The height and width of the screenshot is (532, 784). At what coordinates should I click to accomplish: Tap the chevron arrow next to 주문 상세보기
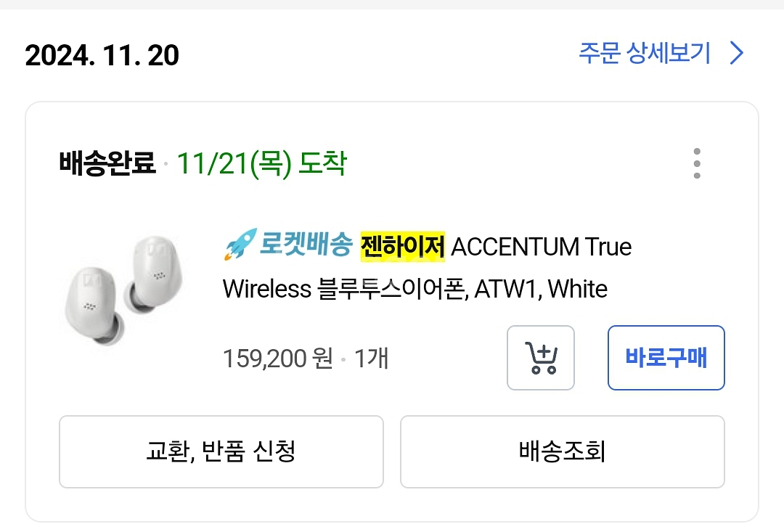(x=737, y=53)
